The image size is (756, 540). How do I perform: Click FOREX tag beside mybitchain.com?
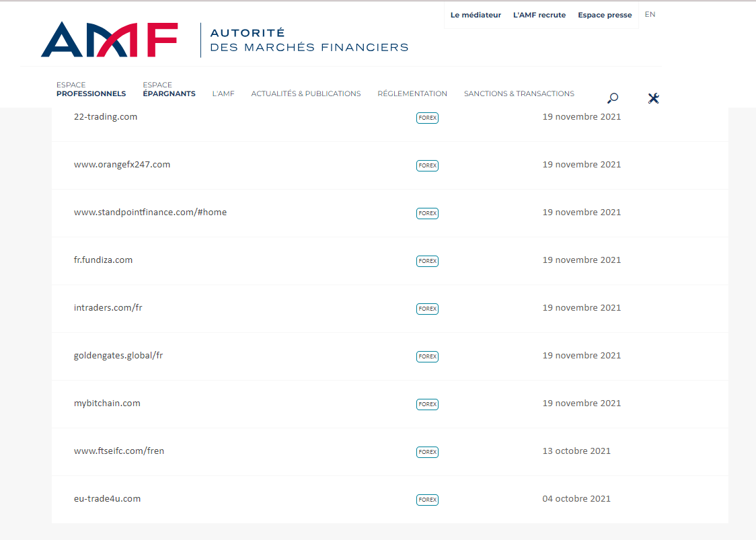[427, 404]
